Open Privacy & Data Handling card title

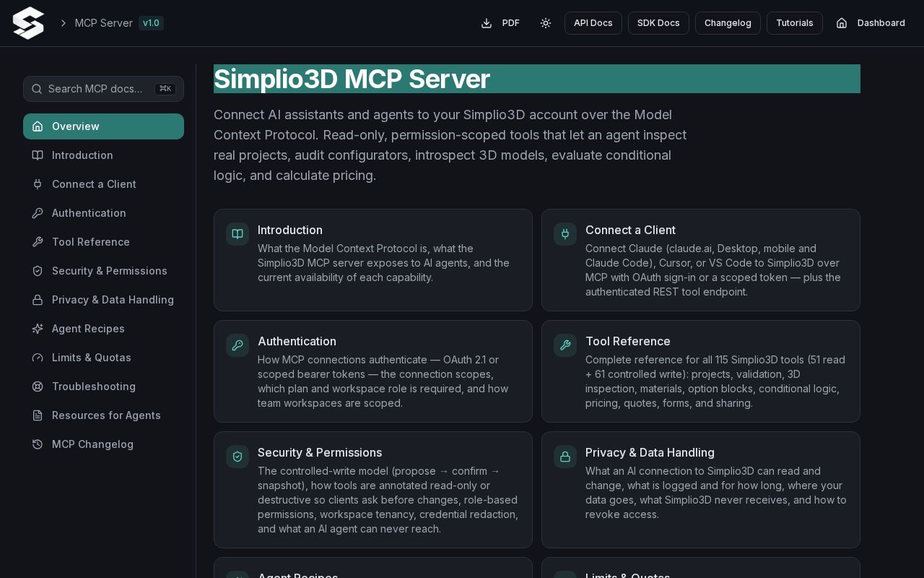pos(650,452)
